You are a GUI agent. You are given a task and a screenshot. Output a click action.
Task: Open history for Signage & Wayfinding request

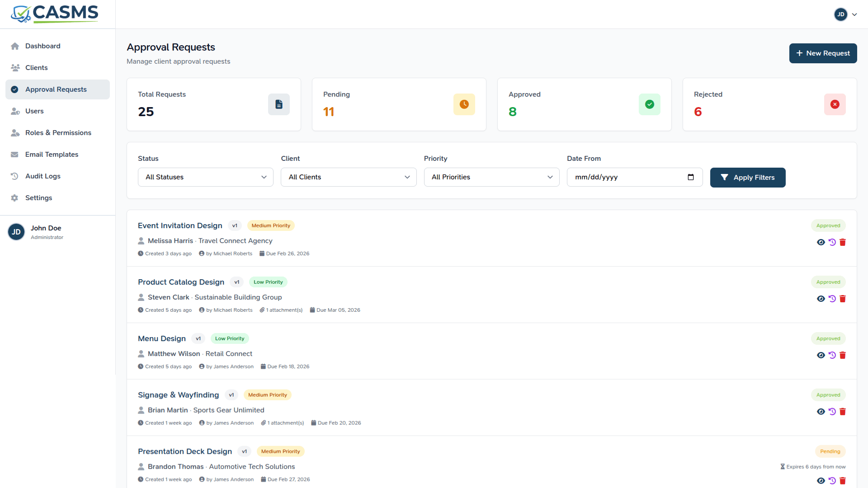[832, 412]
